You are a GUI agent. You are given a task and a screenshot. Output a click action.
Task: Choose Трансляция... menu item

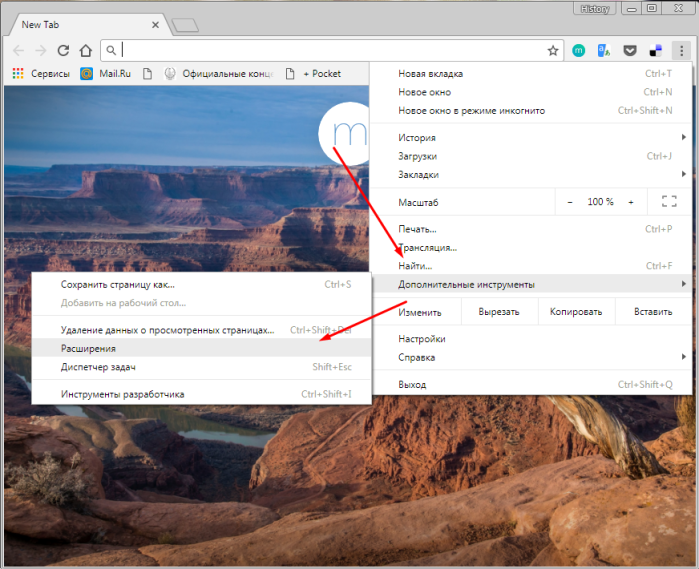click(x=530, y=247)
